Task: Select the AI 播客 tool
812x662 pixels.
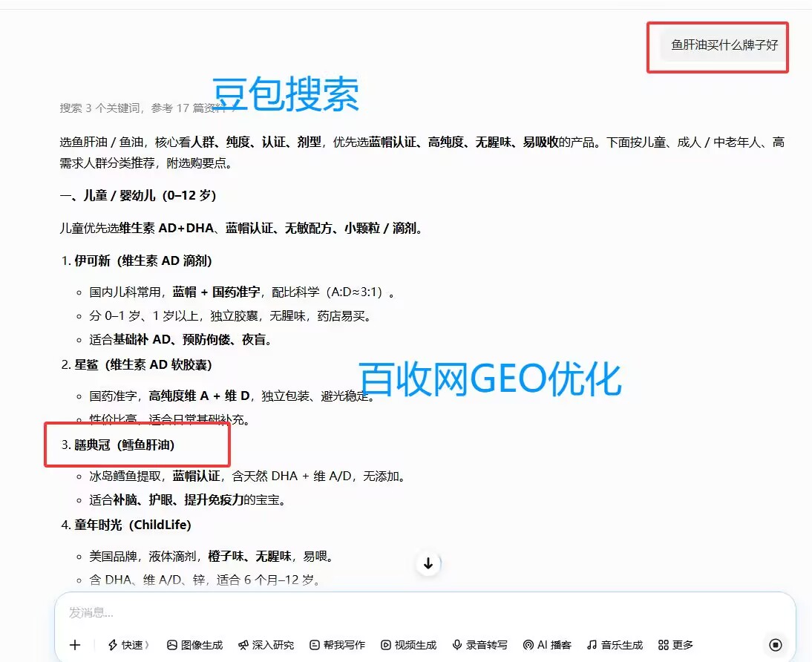Action: [547, 645]
